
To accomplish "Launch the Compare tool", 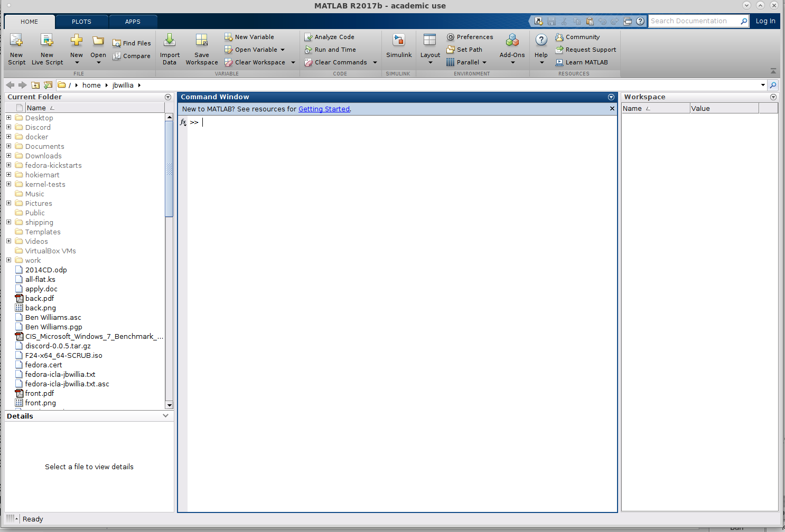I will [x=132, y=56].
